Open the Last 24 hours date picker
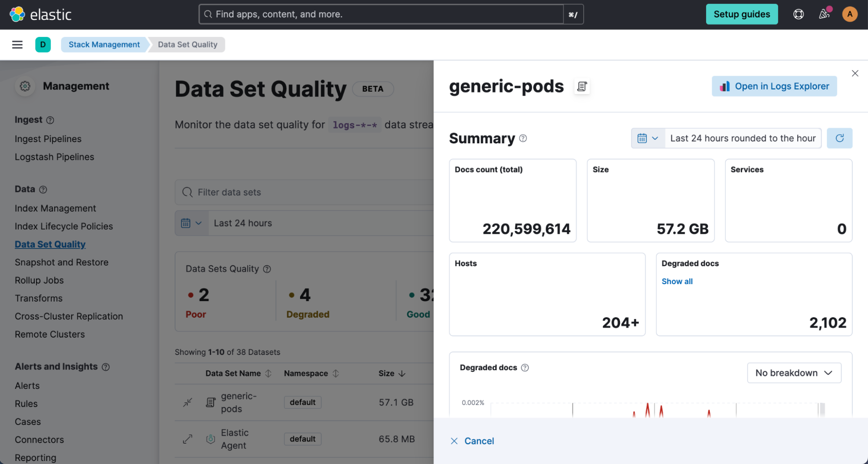Image resolution: width=868 pixels, height=464 pixels. 191,223
